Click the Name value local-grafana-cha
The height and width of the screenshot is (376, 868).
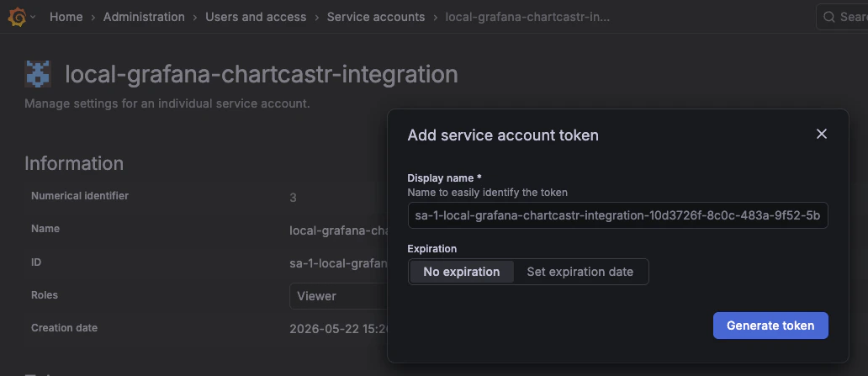[338, 230]
